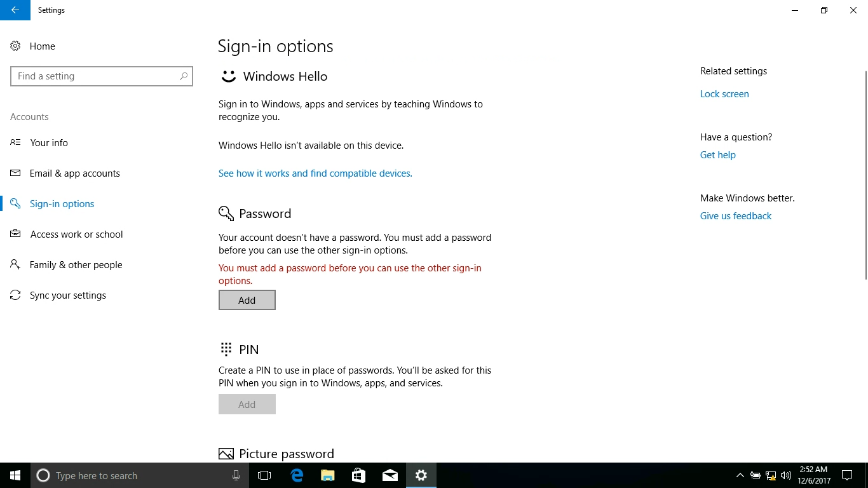Image resolution: width=868 pixels, height=488 pixels.
Task: Click the Password section heading text
Action: pyautogui.click(x=265, y=213)
